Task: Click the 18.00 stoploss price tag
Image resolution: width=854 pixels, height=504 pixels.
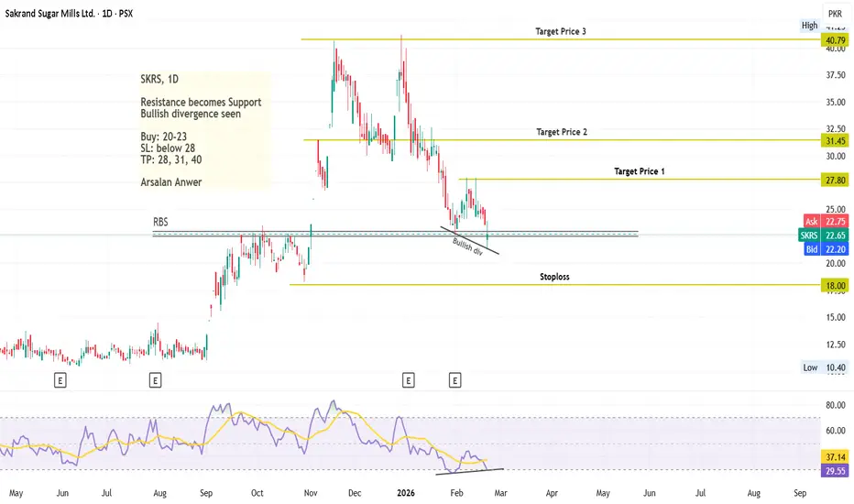Action: point(835,286)
